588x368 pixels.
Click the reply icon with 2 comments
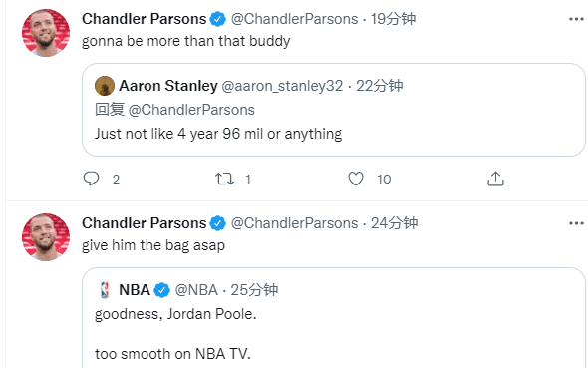point(91,179)
